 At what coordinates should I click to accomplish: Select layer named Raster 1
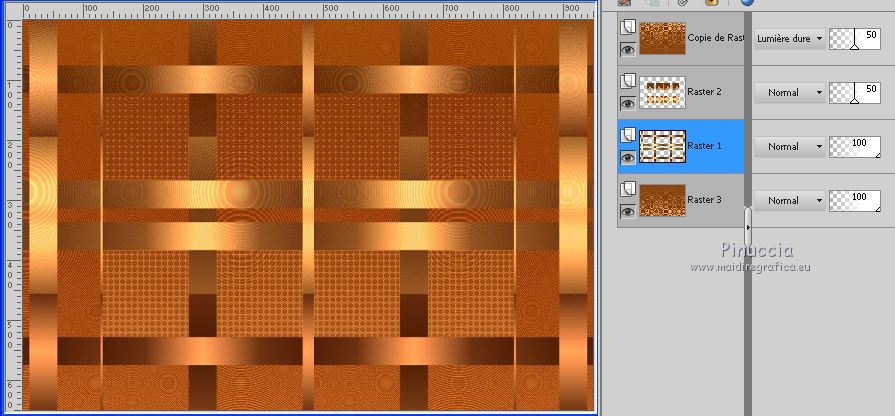[704, 146]
